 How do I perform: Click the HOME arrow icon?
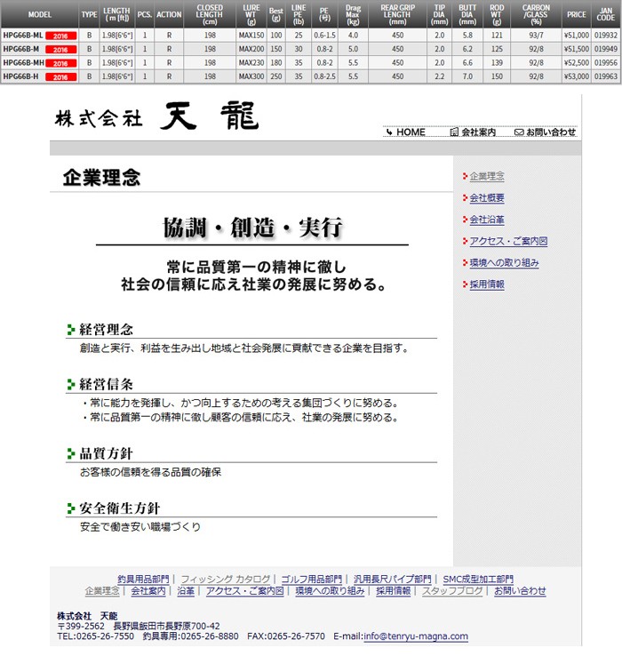[x=389, y=132]
